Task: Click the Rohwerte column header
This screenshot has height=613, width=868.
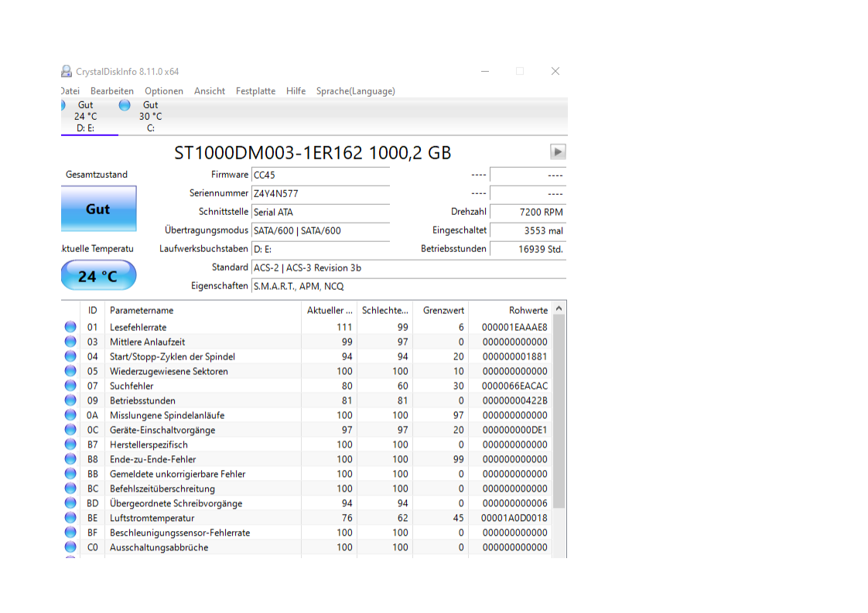Action: click(x=510, y=311)
